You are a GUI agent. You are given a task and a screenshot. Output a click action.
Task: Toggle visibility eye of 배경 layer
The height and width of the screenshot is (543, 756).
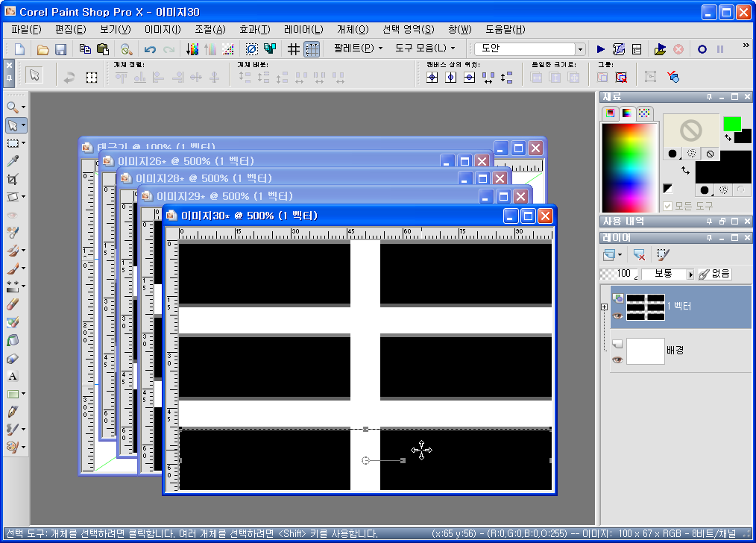click(x=617, y=360)
